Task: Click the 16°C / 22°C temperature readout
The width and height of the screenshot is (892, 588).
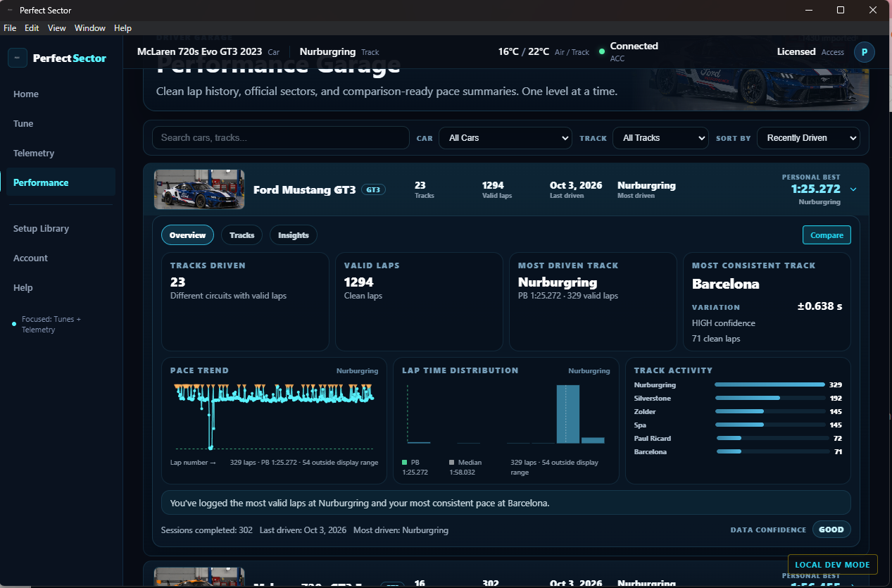Action: tap(524, 52)
